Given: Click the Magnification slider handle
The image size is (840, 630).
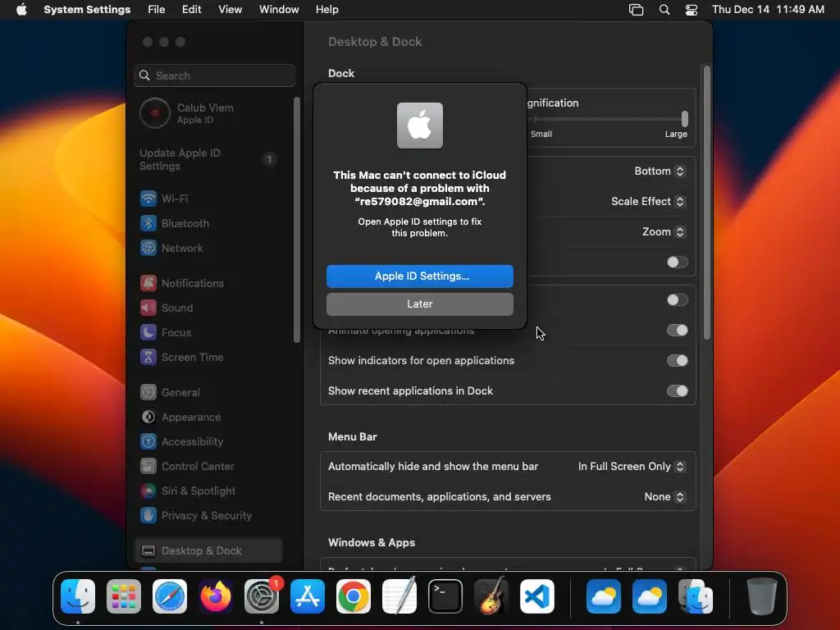Looking at the screenshot, I should point(685,118).
